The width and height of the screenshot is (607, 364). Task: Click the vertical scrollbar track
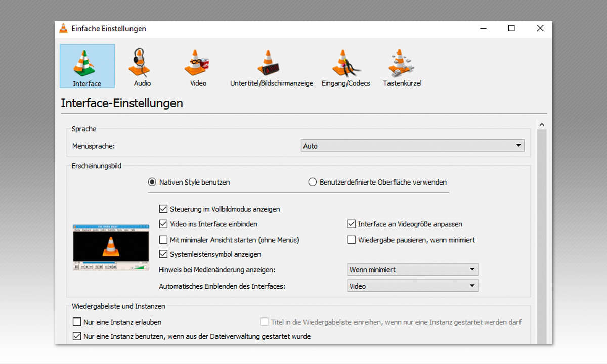click(x=542, y=237)
